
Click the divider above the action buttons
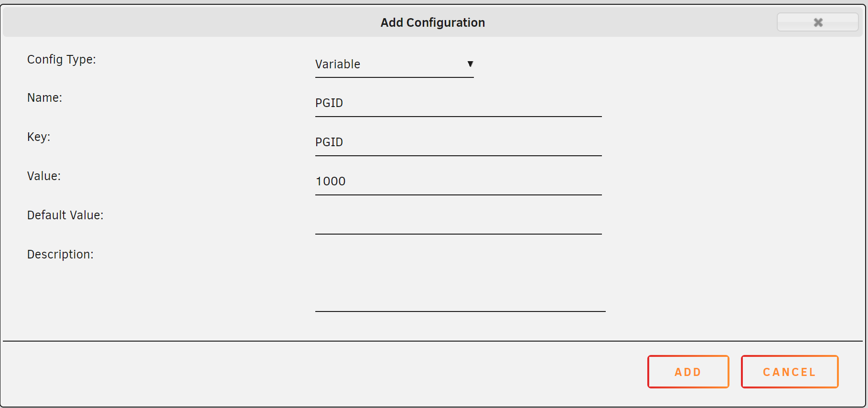tap(433, 341)
